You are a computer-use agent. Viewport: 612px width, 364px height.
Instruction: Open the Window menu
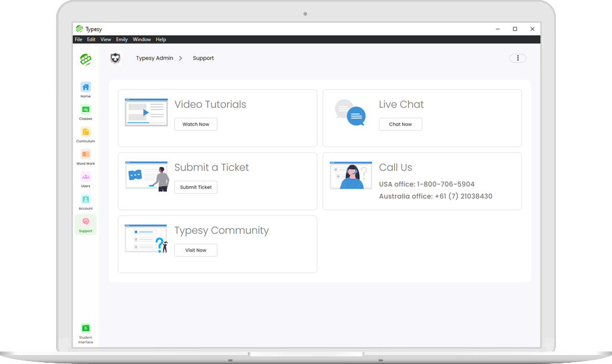pyautogui.click(x=142, y=39)
